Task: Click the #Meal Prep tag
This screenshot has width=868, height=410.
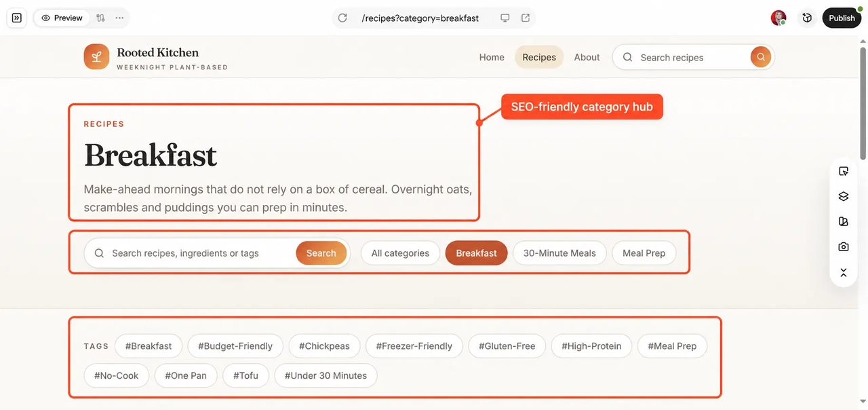Action: (x=672, y=346)
